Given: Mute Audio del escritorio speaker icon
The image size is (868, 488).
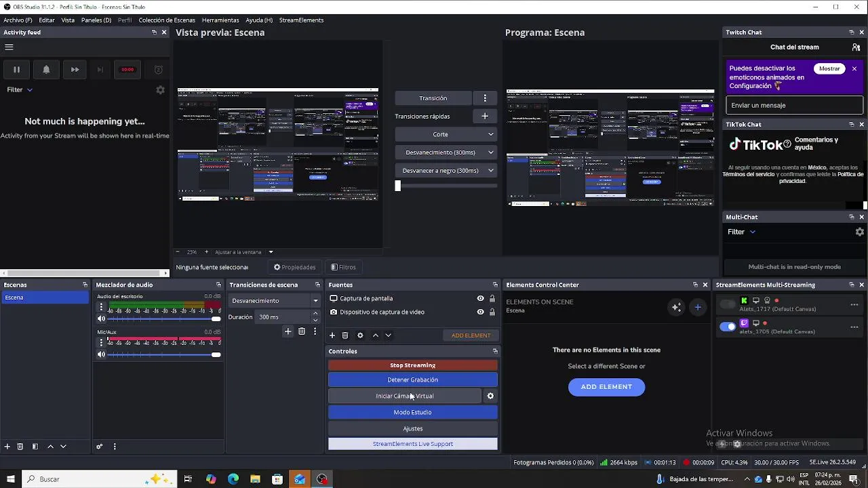Looking at the screenshot, I should pos(101,319).
